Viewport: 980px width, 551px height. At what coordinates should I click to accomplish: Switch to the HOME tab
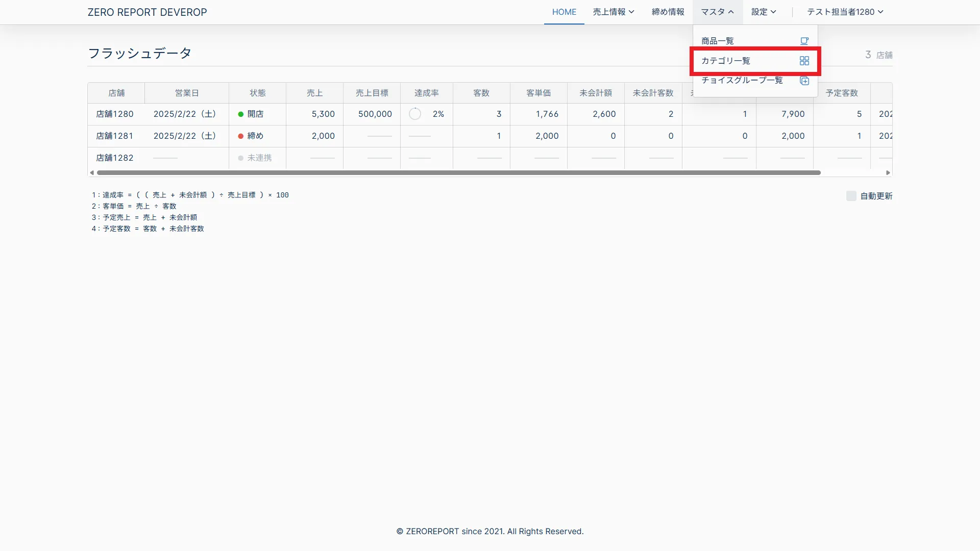564,12
